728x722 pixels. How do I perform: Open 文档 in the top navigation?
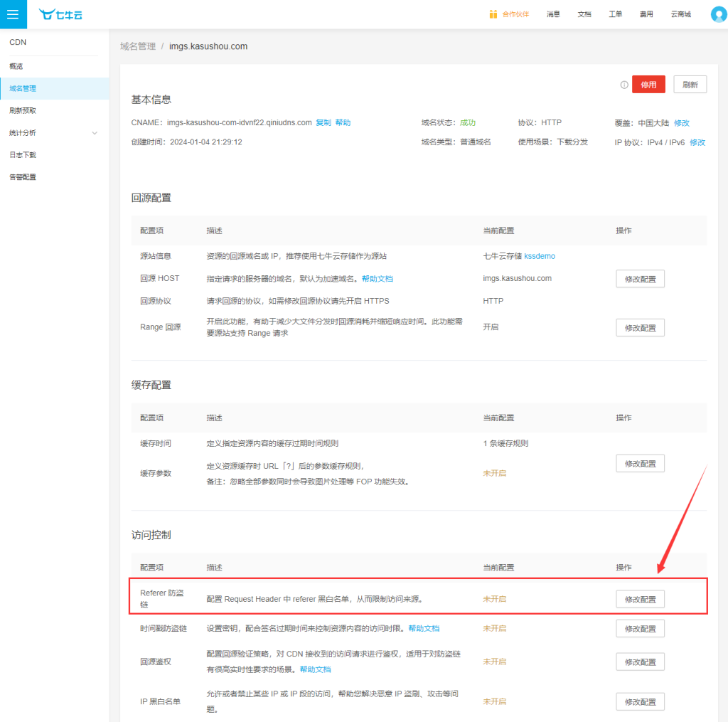coord(584,14)
